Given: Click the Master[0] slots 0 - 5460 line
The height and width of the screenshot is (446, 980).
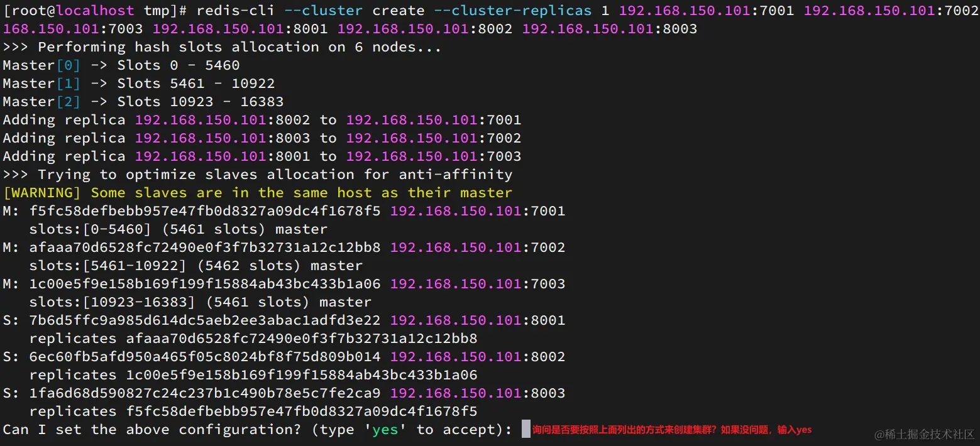Looking at the screenshot, I should (121, 65).
